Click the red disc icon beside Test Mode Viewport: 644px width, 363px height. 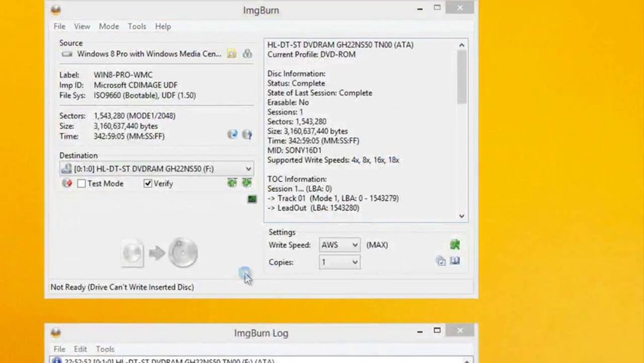click(67, 183)
